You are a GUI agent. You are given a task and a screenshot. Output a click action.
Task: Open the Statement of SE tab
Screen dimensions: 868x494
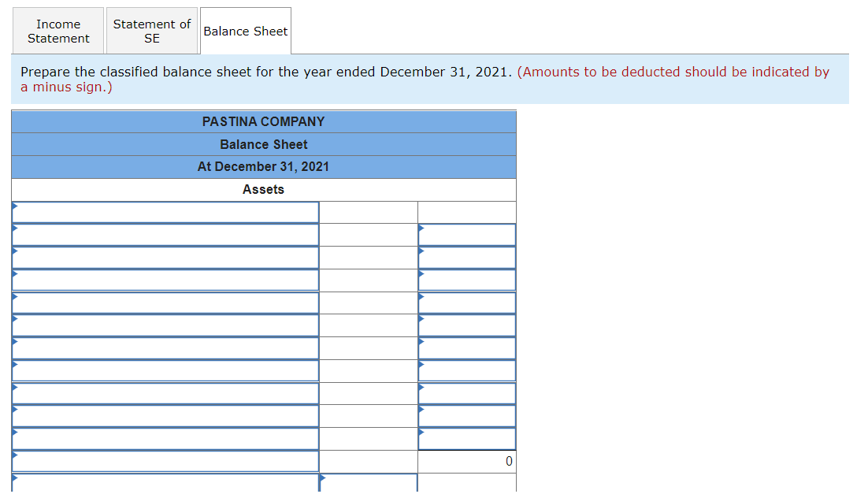click(x=151, y=31)
